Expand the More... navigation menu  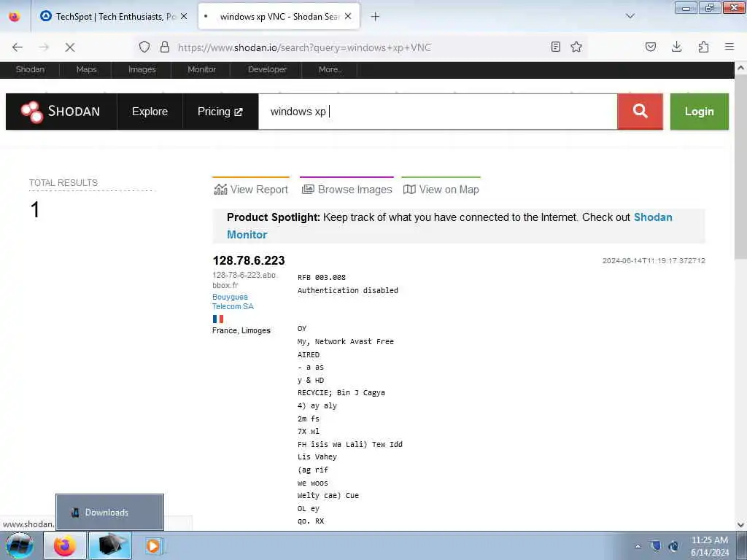[330, 69]
